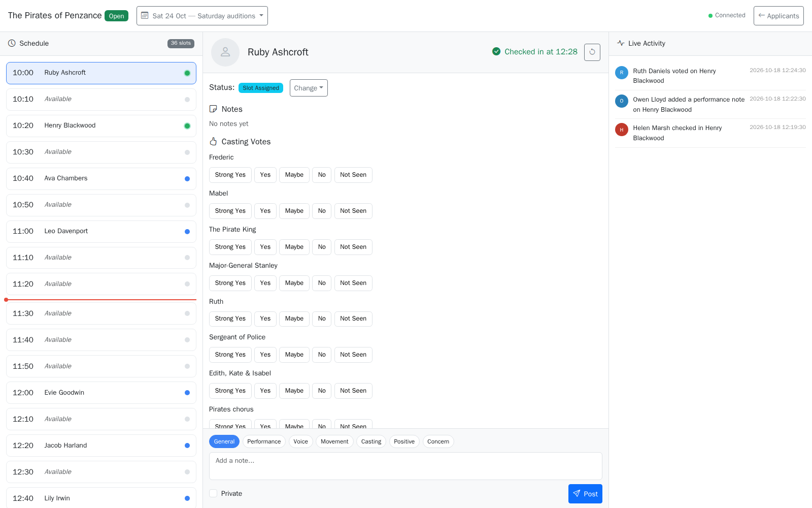
Task: Go back to Applicants
Action: tap(779, 16)
